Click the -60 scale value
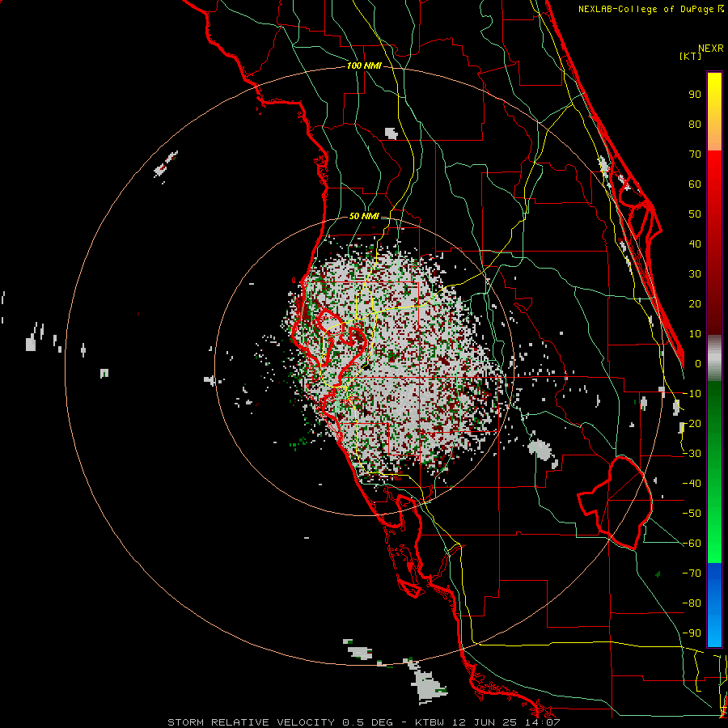The image size is (728, 728). (x=692, y=544)
